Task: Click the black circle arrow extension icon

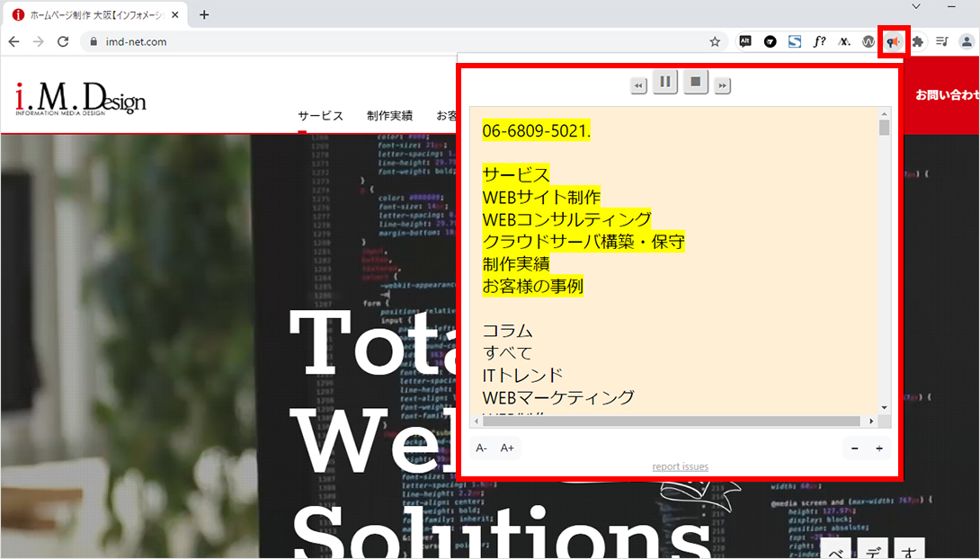Action: (770, 42)
